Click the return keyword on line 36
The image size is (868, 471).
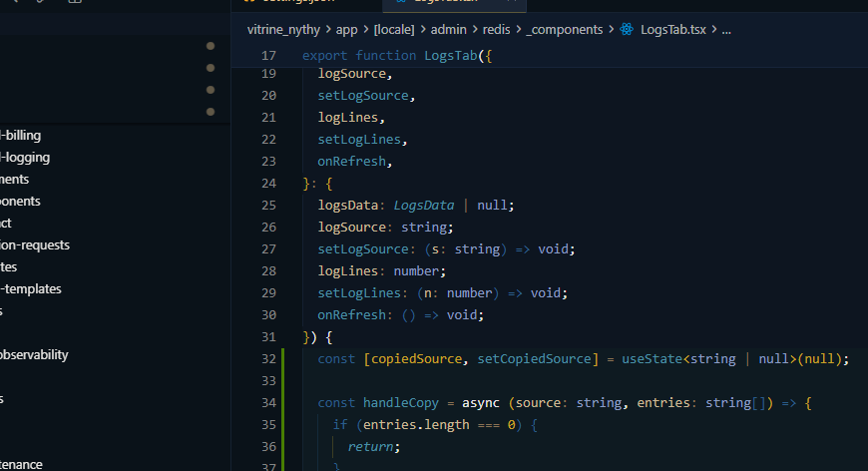click(370, 447)
